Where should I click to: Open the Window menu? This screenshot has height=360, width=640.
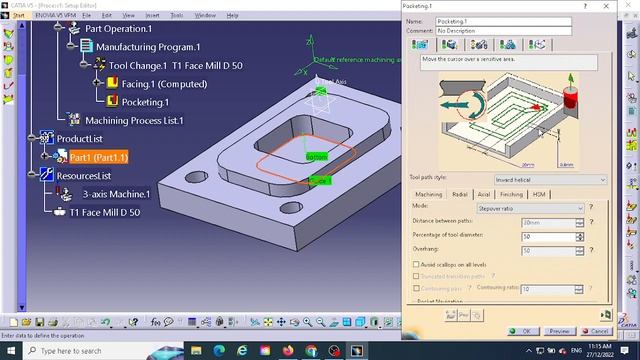click(x=205, y=16)
